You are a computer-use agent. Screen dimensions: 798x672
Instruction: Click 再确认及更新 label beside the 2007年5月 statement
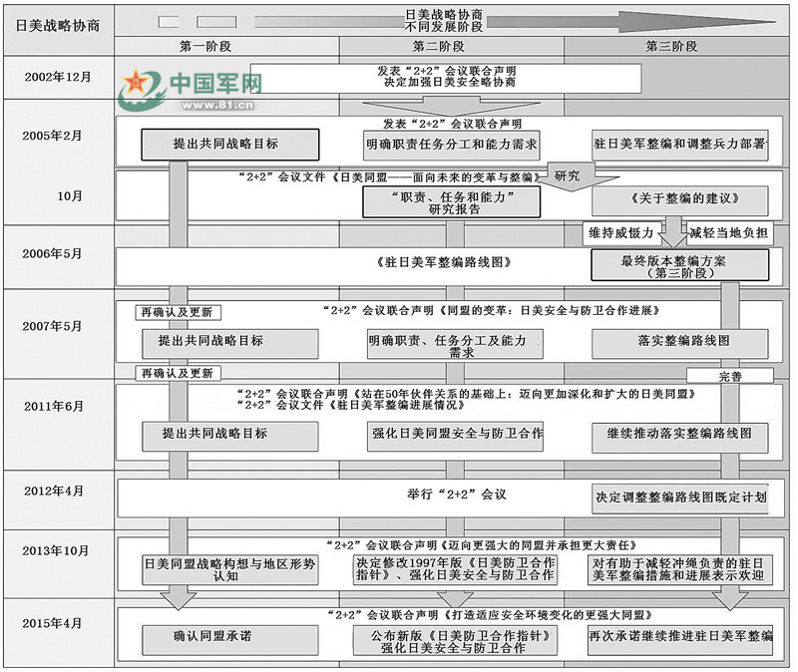[x=179, y=312]
